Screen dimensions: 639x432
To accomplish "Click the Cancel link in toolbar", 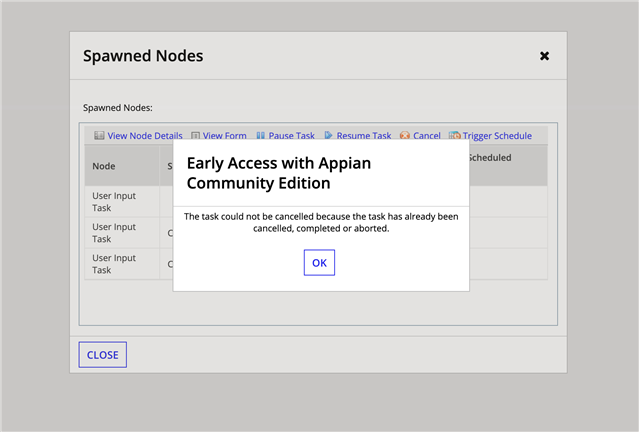I will 427,136.
